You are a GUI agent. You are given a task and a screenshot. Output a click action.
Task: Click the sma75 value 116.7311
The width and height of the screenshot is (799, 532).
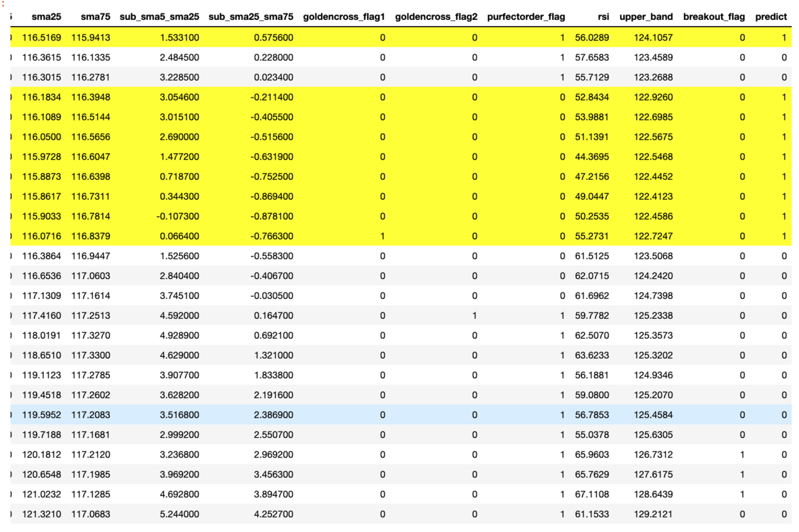[91, 196]
